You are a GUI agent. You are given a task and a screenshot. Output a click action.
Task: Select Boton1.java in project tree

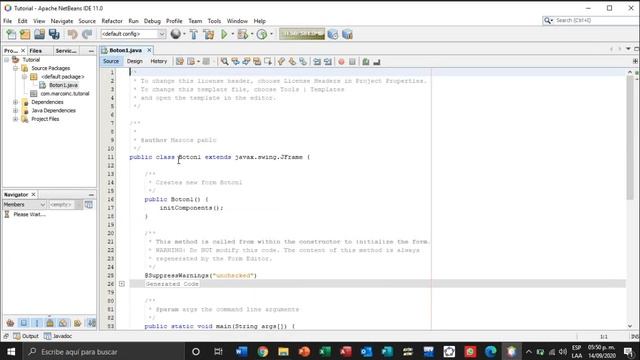[63, 85]
